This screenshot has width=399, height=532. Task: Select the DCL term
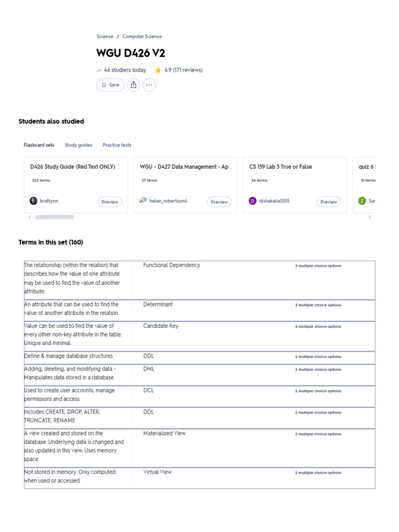pyautogui.click(x=148, y=390)
